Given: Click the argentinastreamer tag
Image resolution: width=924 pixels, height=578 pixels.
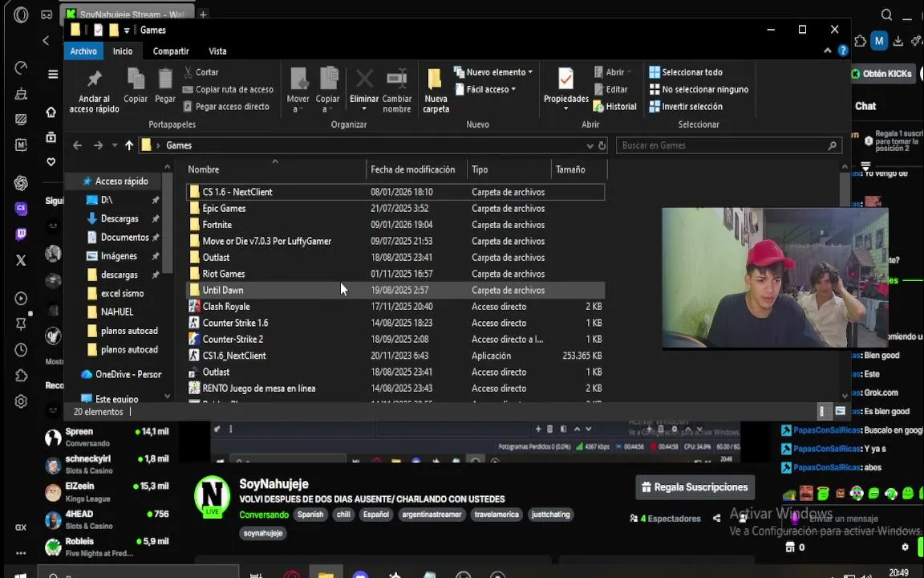Looking at the screenshot, I should pyautogui.click(x=432, y=515).
